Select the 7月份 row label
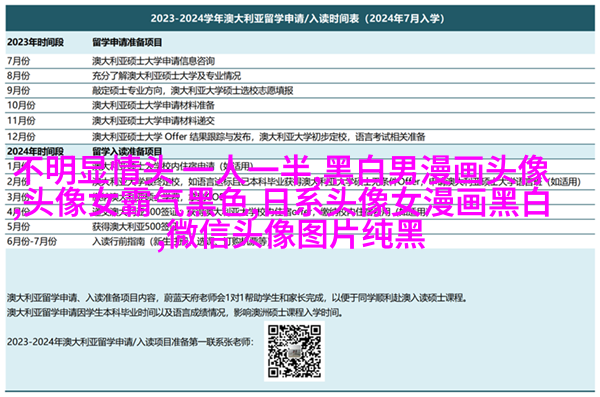 [18, 61]
